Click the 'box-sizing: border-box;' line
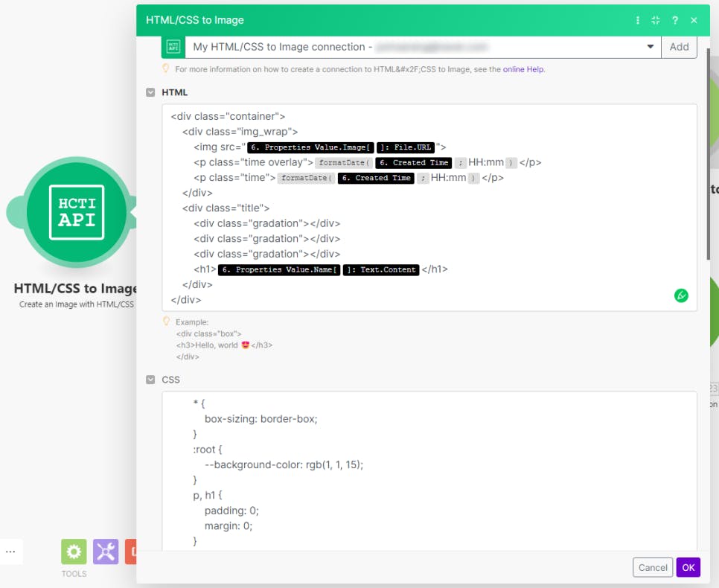 [261, 419]
